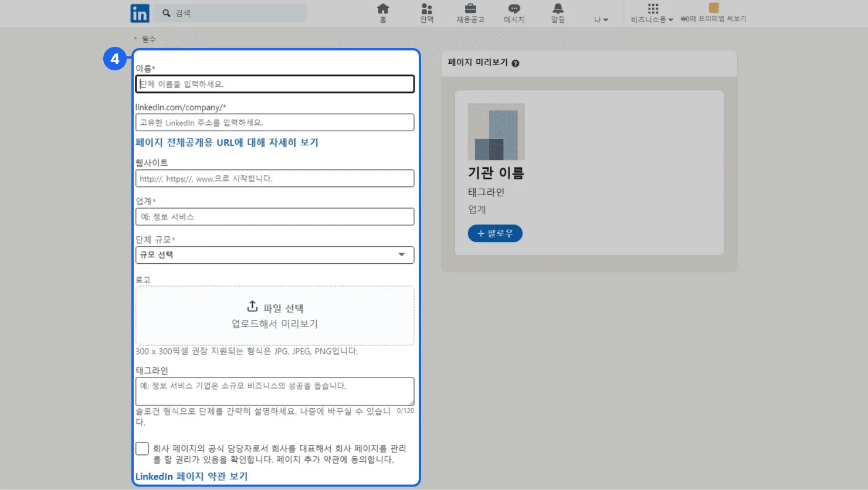Open the learn more about public URL link
The height and width of the screenshot is (490, 868).
(x=227, y=142)
